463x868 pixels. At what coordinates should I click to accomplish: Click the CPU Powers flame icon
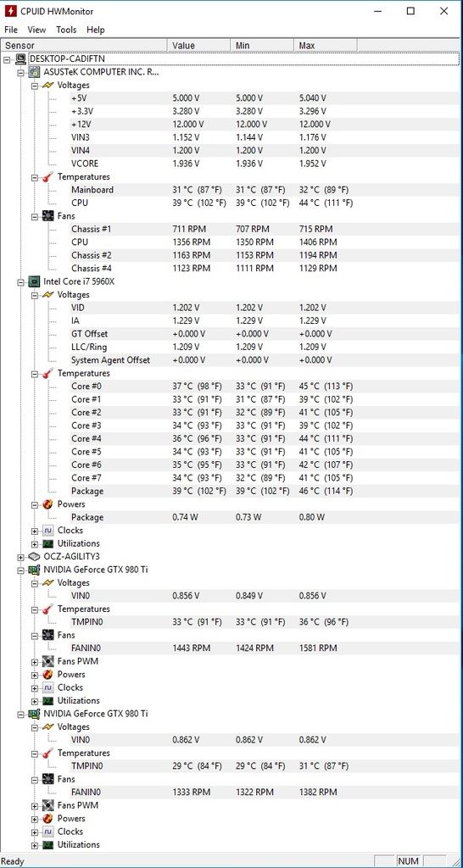click(48, 504)
